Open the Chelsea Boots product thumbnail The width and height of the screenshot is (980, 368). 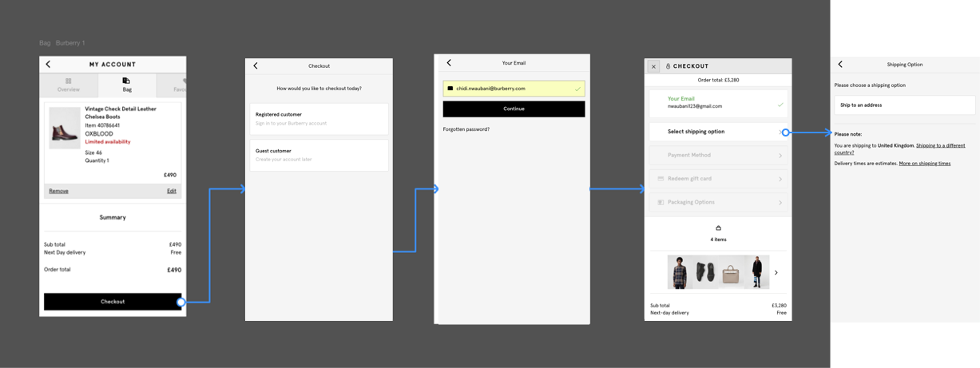[x=65, y=128]
